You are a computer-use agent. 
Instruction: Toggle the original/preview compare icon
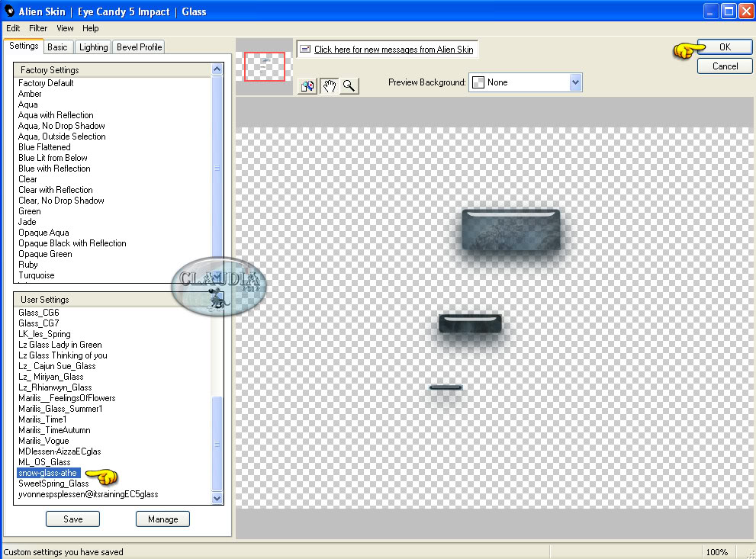[x=307, y=85]
